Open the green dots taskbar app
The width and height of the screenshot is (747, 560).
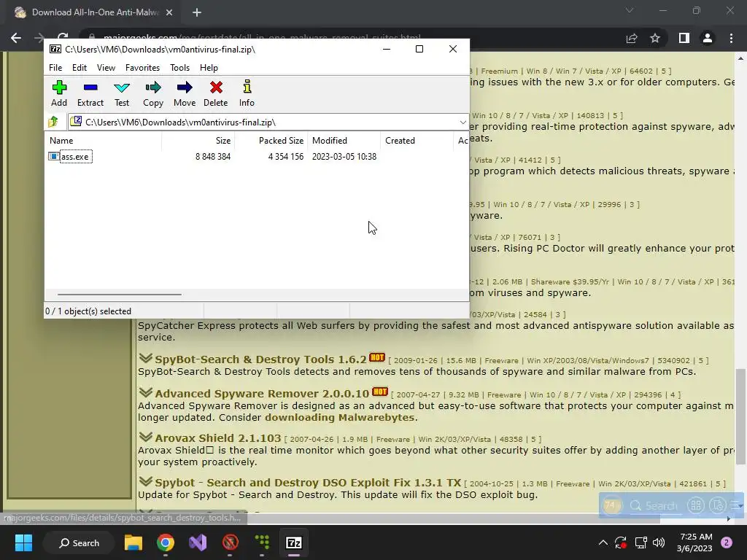tap(262, 542)
